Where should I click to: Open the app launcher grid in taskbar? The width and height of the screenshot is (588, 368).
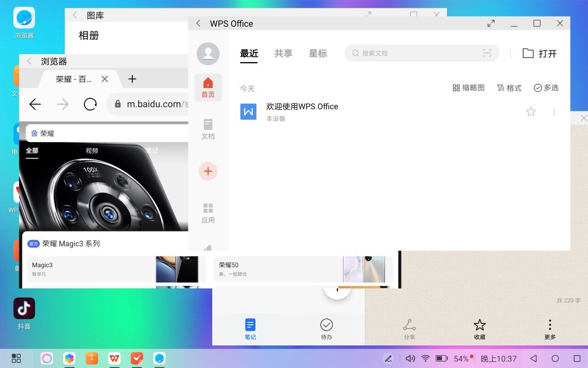point(17,358)
